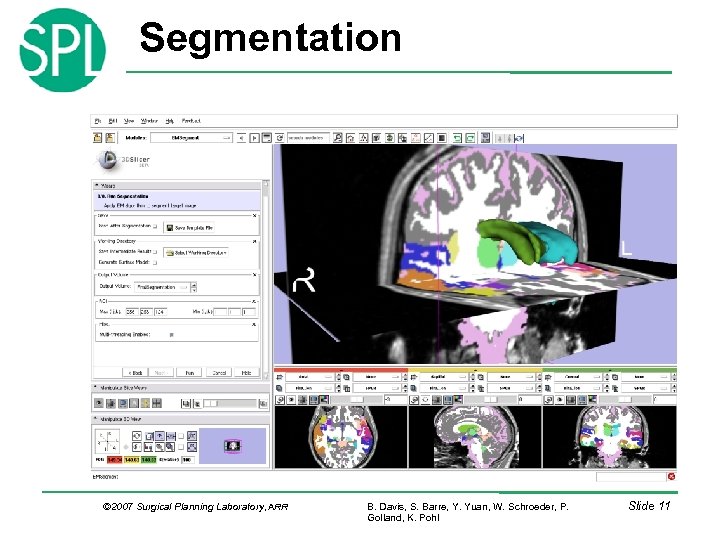Click the spin view icon in Manipulate 3D View
Screen dimensions: 720x540
[136, 435]
